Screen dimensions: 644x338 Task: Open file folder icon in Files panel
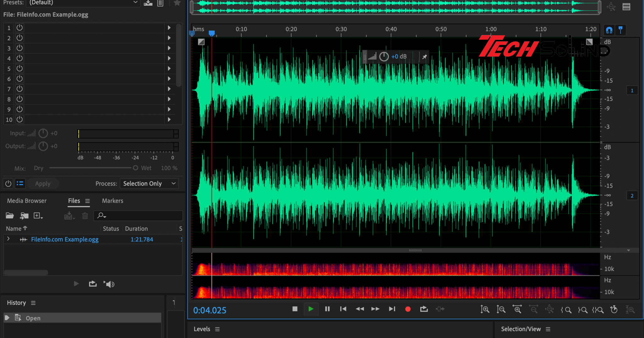click(x=10, y=216)
